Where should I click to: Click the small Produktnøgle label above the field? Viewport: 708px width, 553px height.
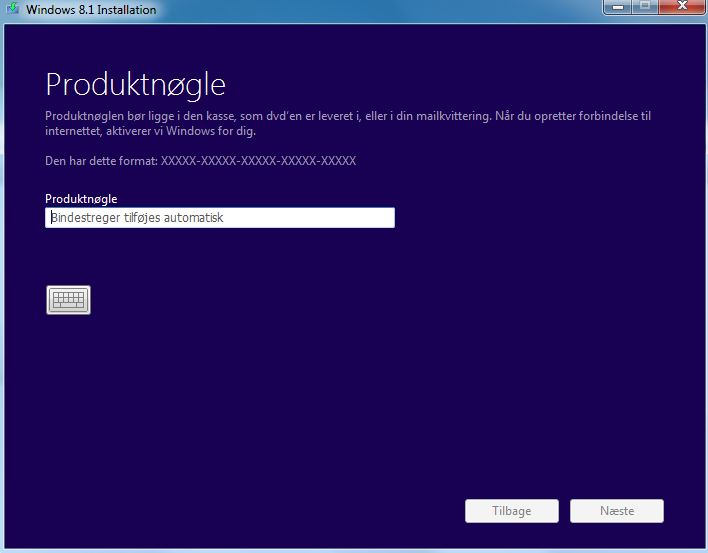pyautogui.click(x=81, y=199)
